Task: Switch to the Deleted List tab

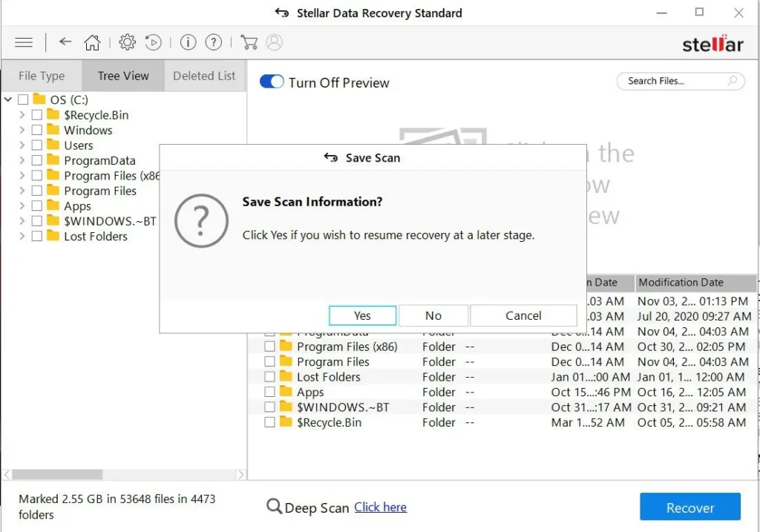Action: tap(204, 76)
